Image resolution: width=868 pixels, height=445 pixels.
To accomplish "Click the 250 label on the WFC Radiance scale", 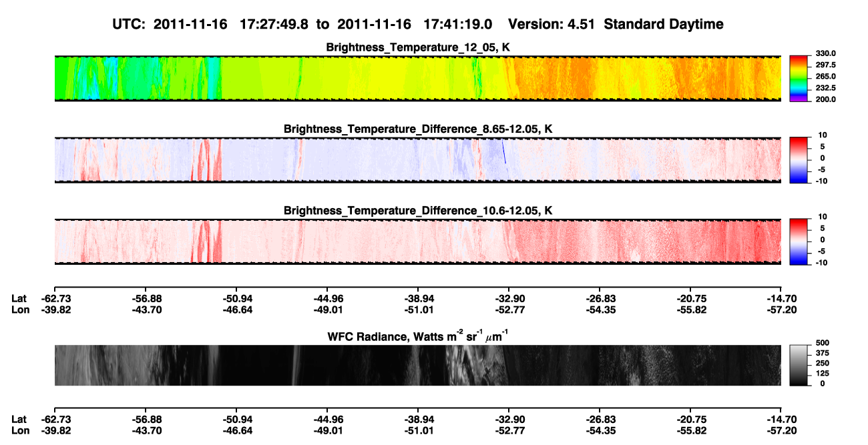I will pyautogui.click(x=823, y=364).
